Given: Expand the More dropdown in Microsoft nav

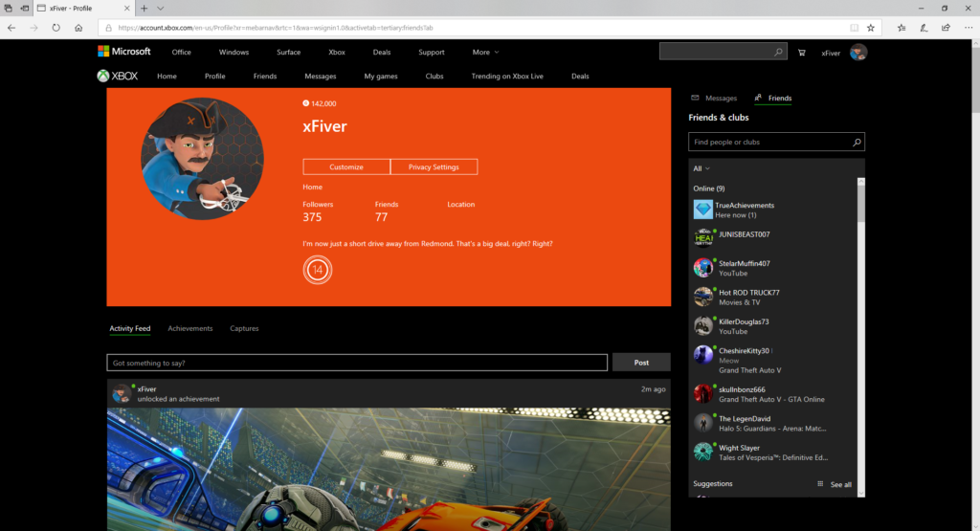Looking at the screenshot, I should [485, 53].
